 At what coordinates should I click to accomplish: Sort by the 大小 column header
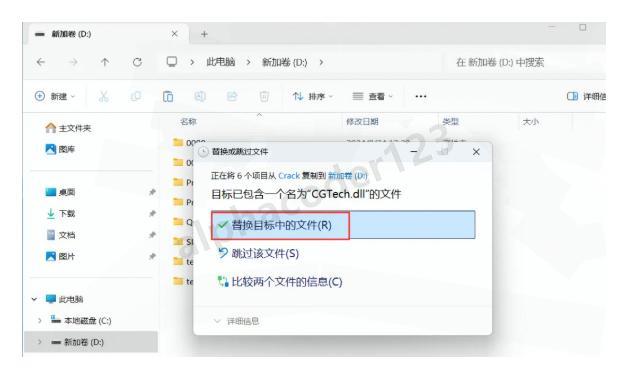pos(530,122)
